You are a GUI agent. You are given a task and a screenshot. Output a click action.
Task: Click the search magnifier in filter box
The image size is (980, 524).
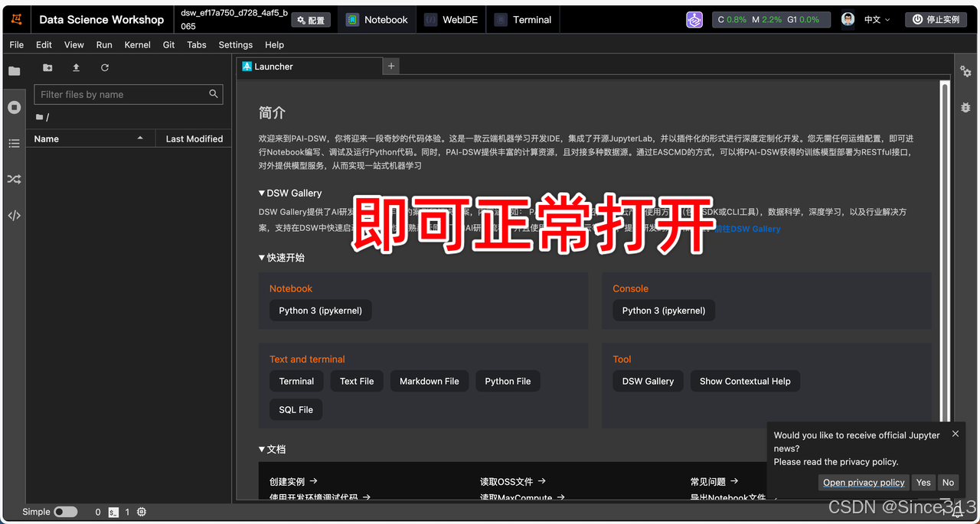(x=214, y=94)
